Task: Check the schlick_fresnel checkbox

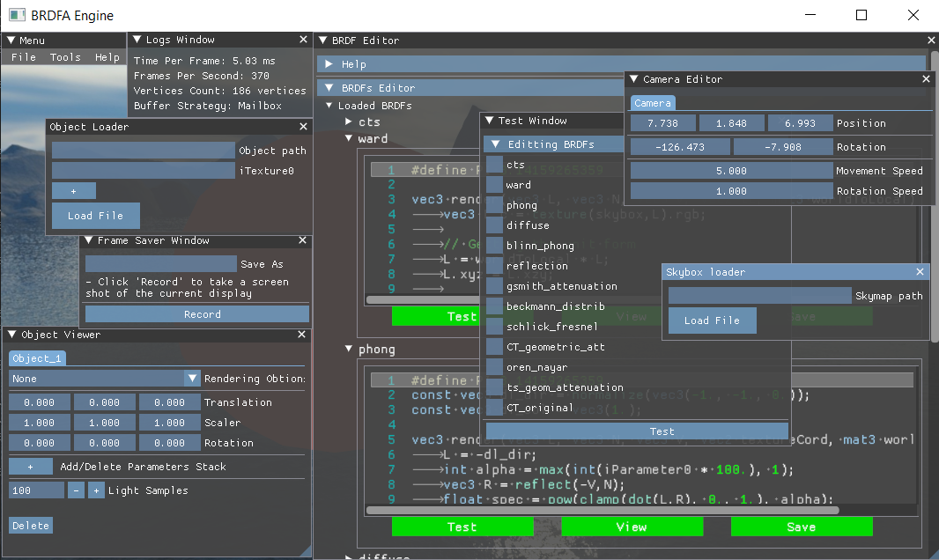Action: pos(494,327)
